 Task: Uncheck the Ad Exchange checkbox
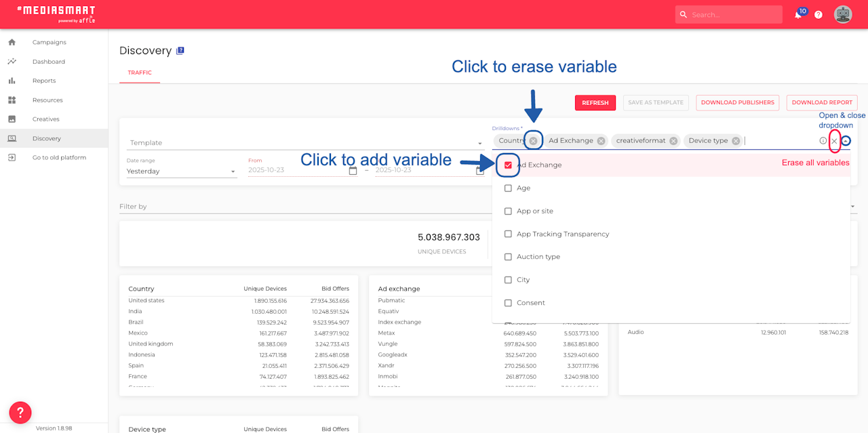pos(508,165)
